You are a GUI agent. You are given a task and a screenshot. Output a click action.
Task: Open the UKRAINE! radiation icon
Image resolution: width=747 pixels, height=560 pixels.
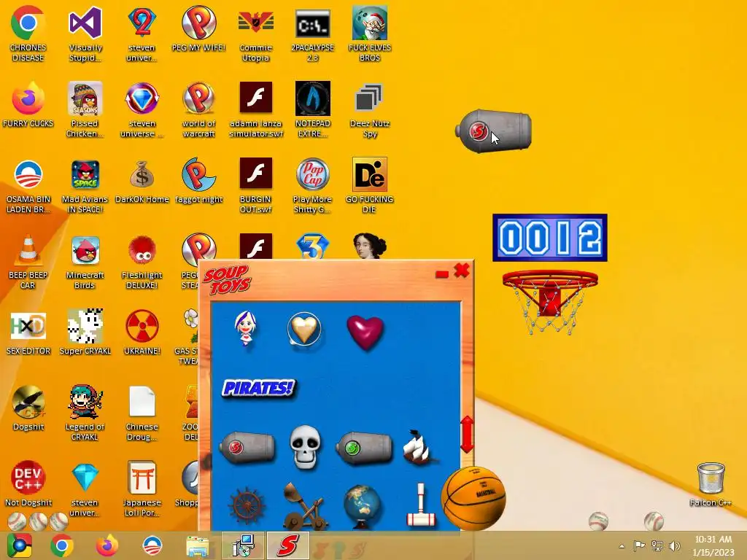(x=142, y=332)
